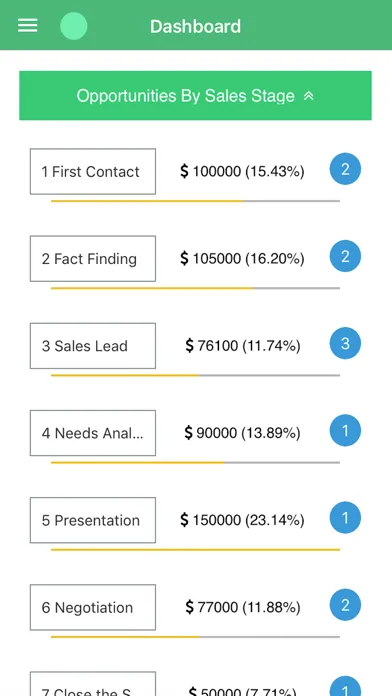Click the Opportunities By Sales Stage banner

(195, 95)
